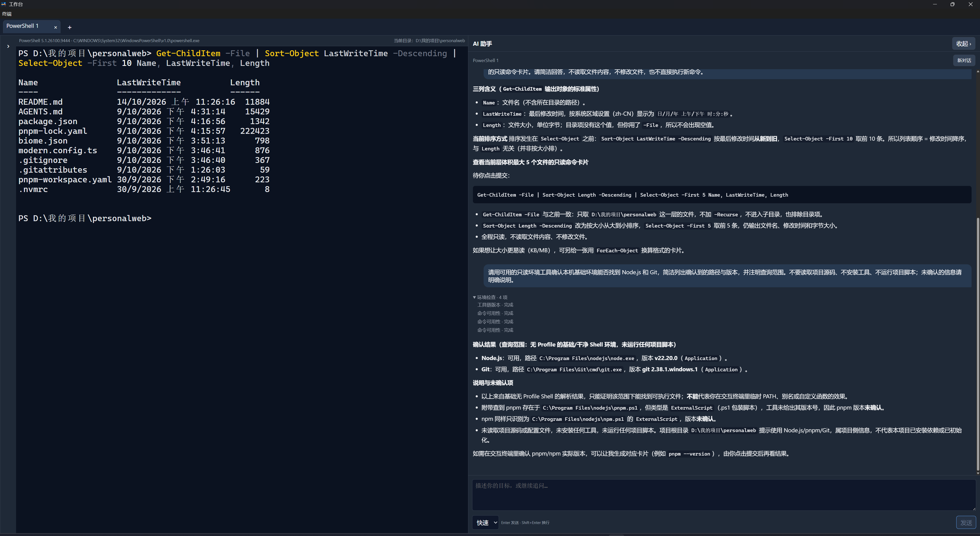Click the Get-ChildItem Sort-Object Length command card
This screenshot has height=536, width=980.
722,195
